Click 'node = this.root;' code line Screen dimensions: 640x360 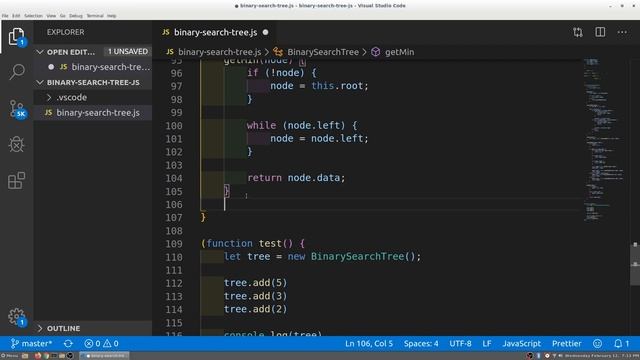click(319, 86)
